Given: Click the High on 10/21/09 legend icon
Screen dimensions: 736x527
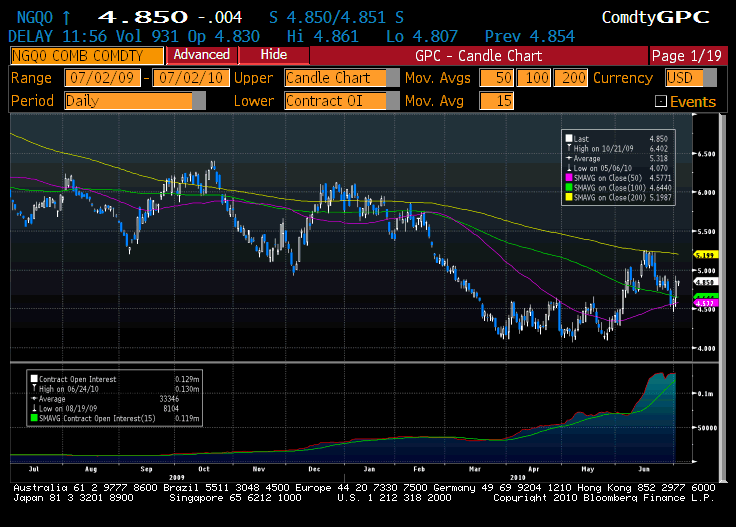Looking at the screenshot, I should (x=568, y=149).
